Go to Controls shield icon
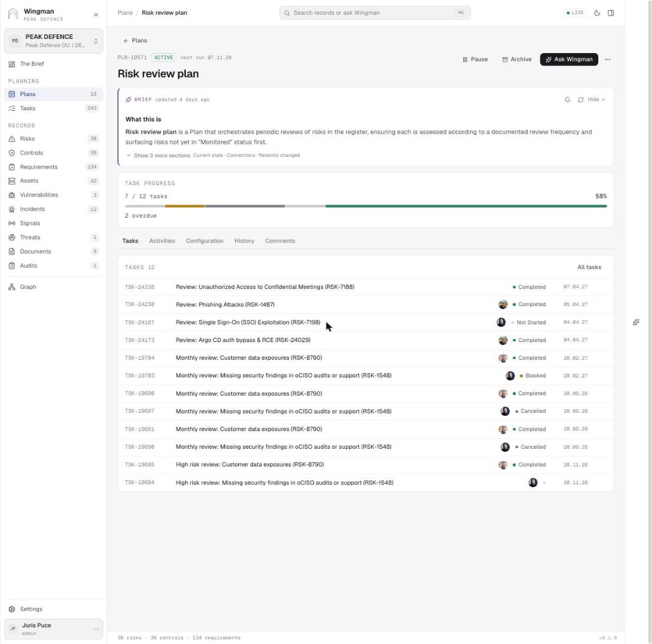This screenshot has height=644, width=652. click(12, 153)
